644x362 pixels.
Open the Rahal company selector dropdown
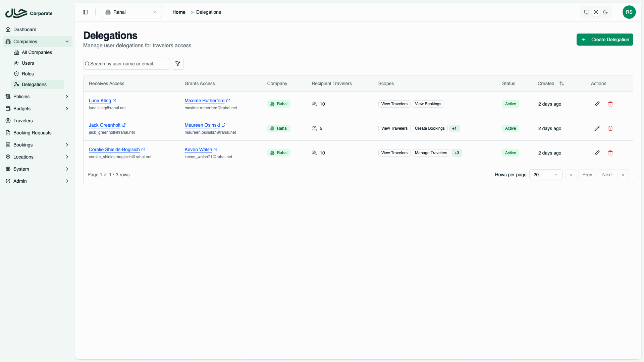pos(131,12)
